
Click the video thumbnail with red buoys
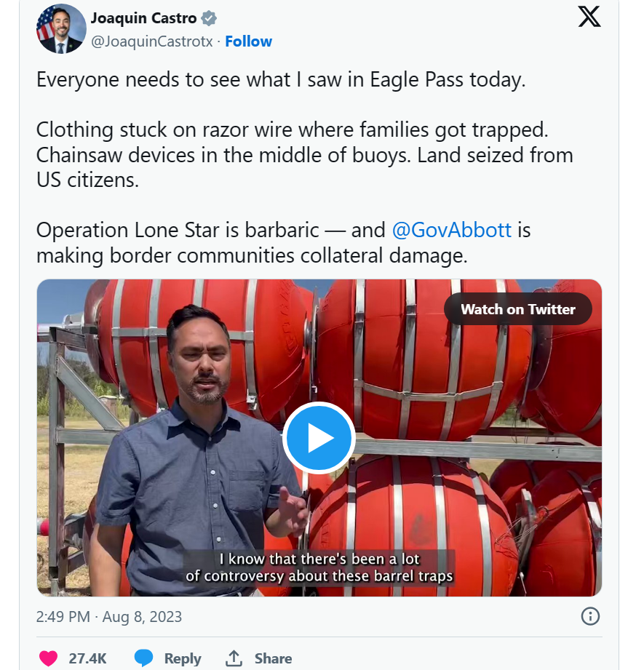tap(319, 437)
